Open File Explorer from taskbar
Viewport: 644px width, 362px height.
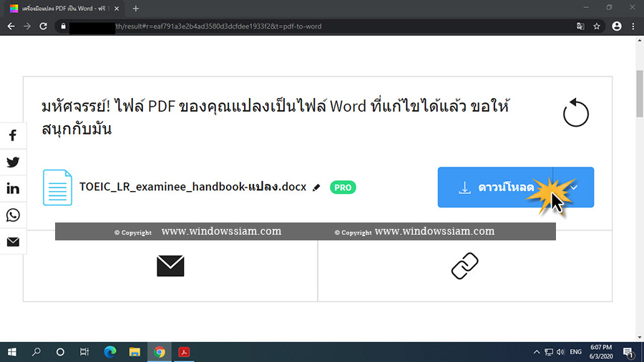[x=135, y=352]
